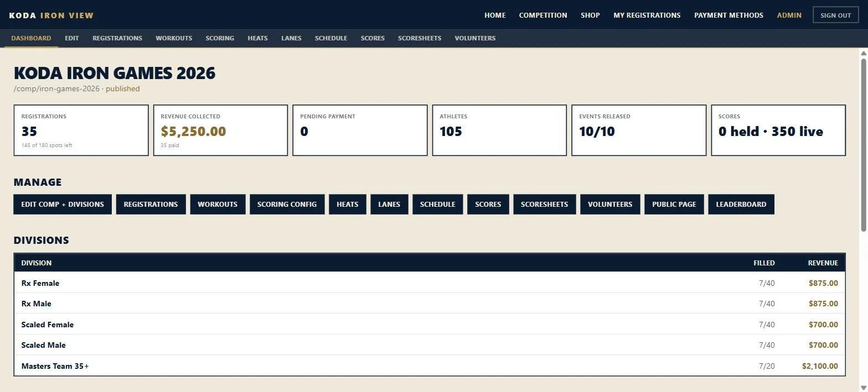
Task: Select the DASHBOARD sub-nav tab
Action: pyautogui.click(x=31, y=38)
